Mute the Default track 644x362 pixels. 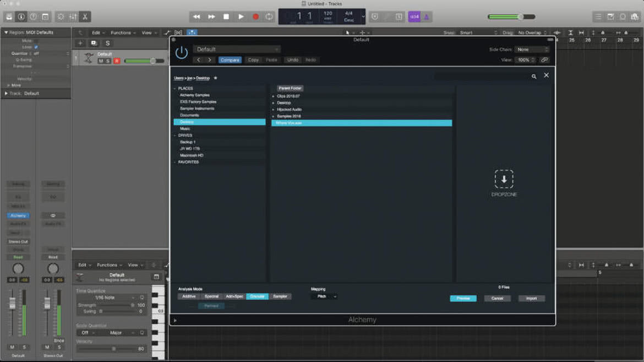(x=101, y=61)
